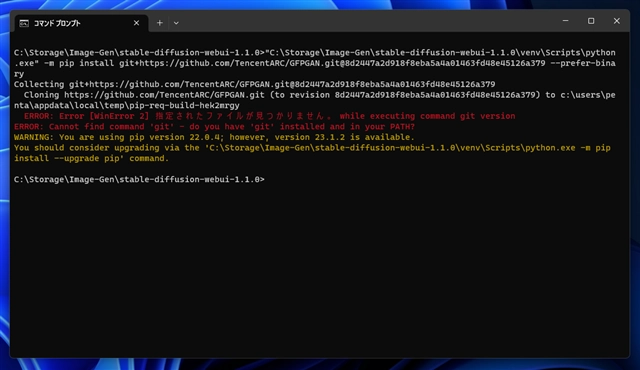The image size is (640, 370).
Task: Maximize the terminal window
Action: coord(591,21)
